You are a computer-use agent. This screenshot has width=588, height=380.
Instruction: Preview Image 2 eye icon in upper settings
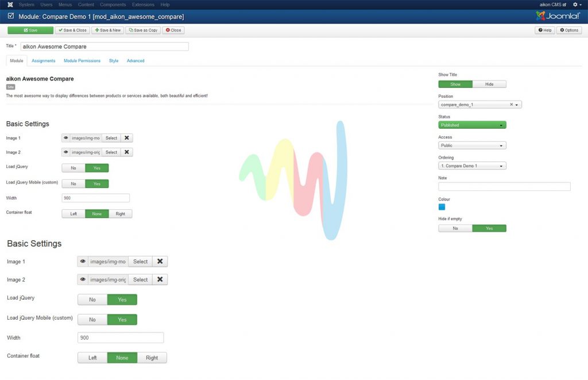(66, 152)
